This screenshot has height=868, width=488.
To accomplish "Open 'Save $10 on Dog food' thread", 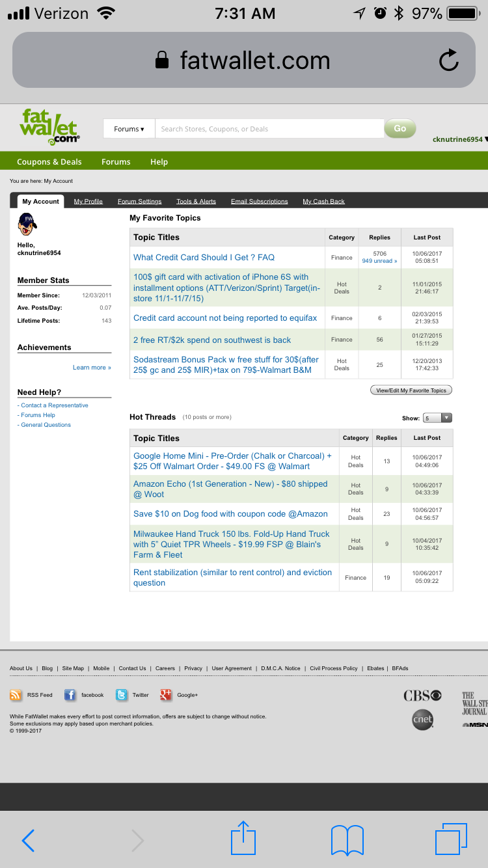I will click(x=230, y=514).
